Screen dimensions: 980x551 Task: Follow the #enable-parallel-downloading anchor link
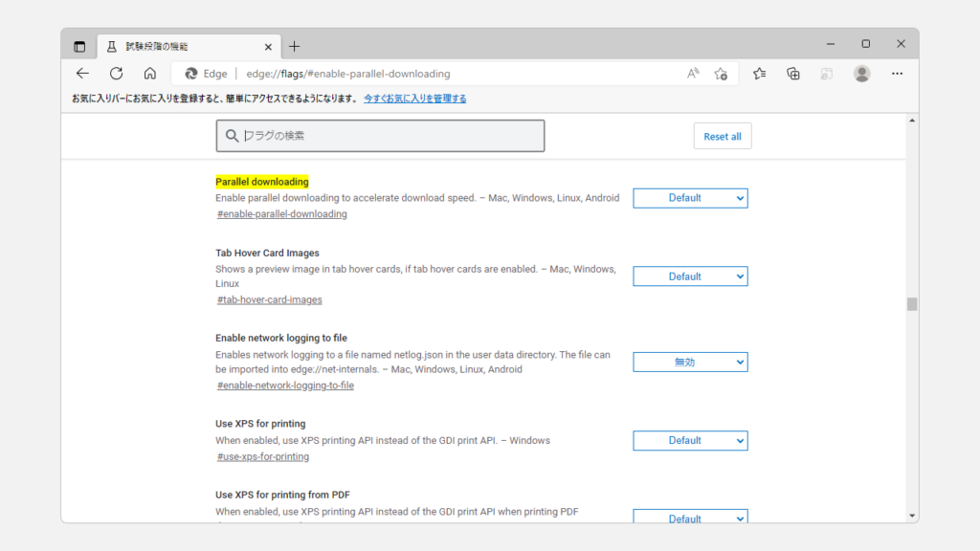(282, 214)
